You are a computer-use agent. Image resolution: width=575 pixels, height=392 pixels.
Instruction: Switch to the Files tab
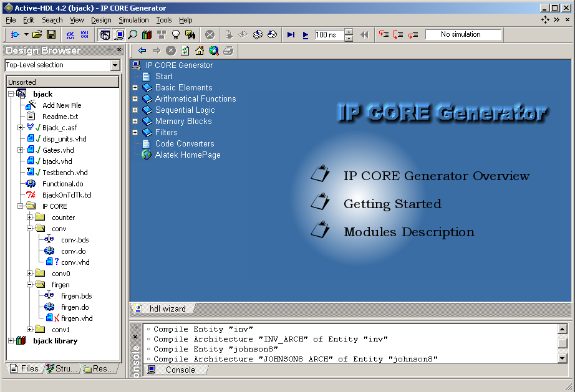tap(25, 368)
